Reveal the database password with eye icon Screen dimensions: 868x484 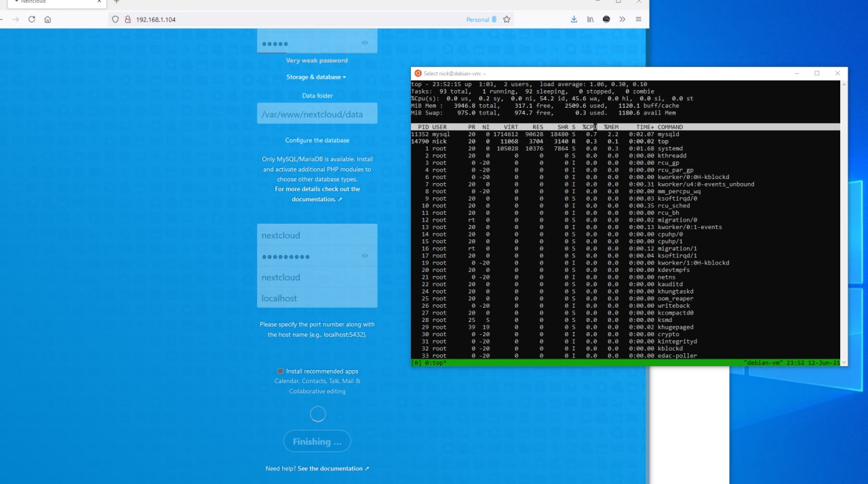365,256
